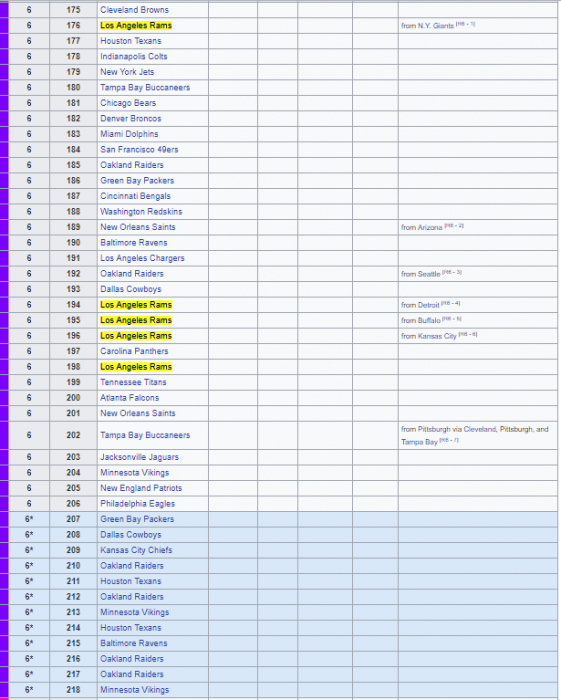Click Oakland Raiders at pick 216

[x=132, y=659]
